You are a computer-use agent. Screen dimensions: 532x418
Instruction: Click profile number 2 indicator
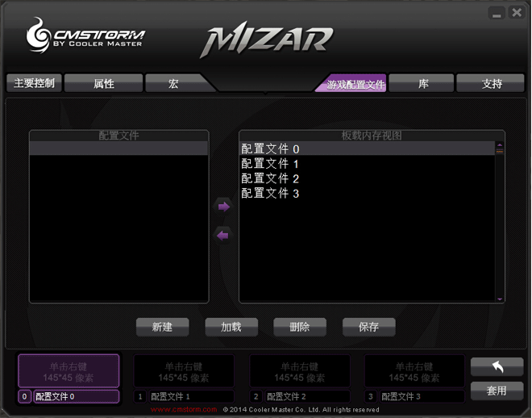[x=256, y=396]
